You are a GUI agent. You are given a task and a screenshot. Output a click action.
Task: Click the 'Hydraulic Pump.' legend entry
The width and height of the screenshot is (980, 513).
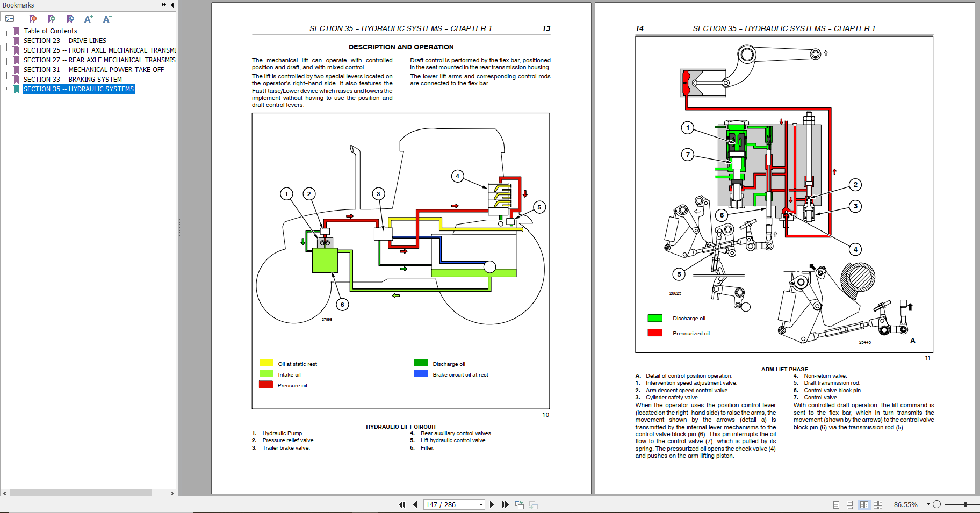[x=283, y=433]
